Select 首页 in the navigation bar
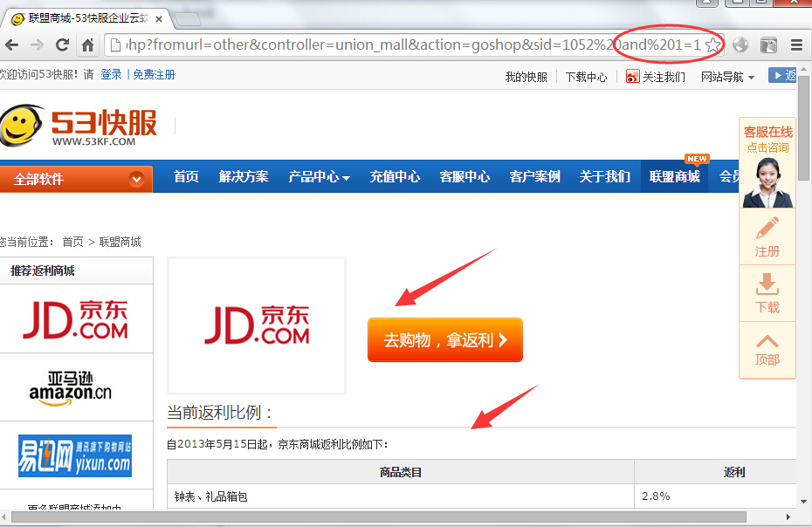Viewport: 812px width, 527px height. 186,176
